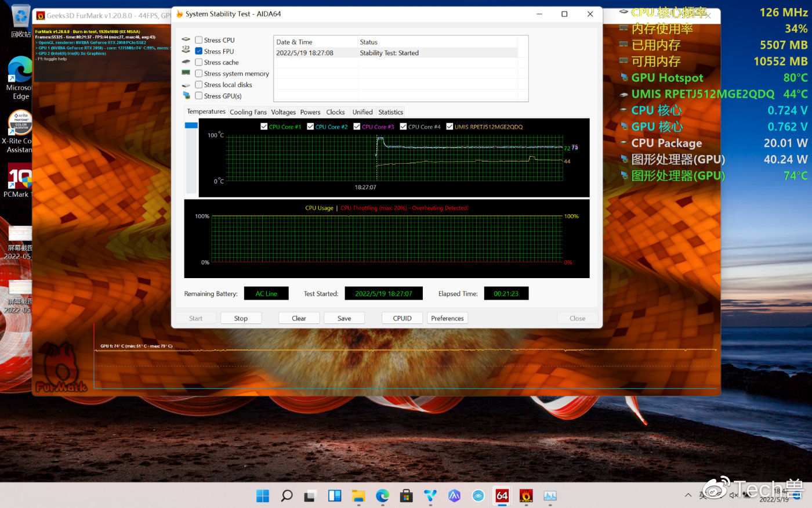This screenshot has height=508, width=812.
Task: Open the CPUID panel
Action: (402, 318)
